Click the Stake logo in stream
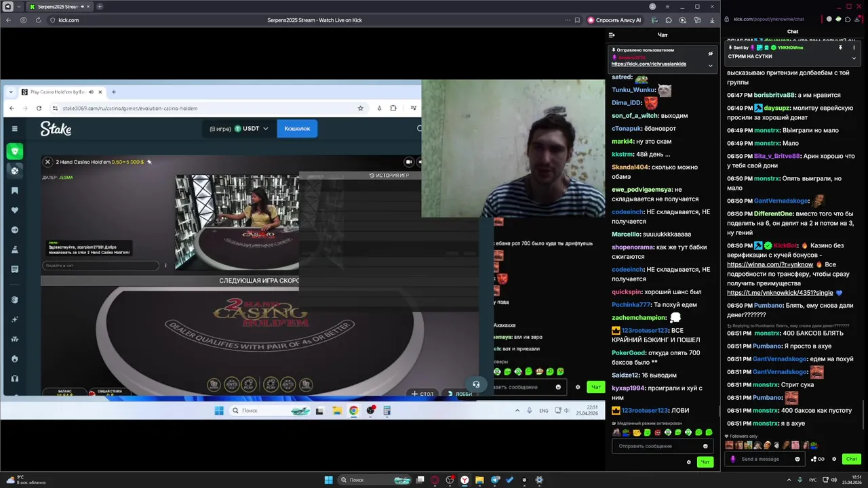The height and width of the screenshot is (488, 868). [56, 128]
